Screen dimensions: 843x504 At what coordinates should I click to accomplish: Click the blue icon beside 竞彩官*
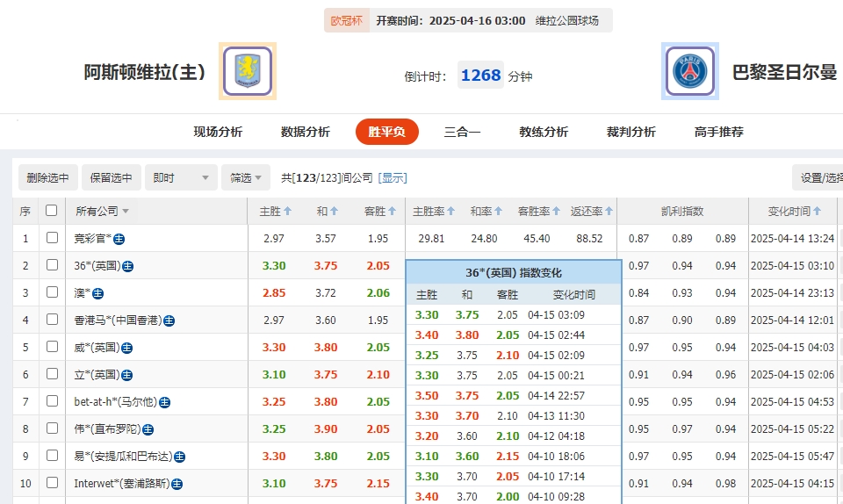(119, 239)
